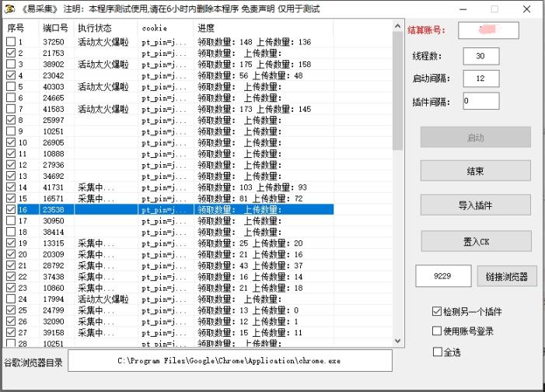The image size is (545, 392).
Task: Click the 端口号 column header
Action: pyautogui.click(x=56, y=27)
